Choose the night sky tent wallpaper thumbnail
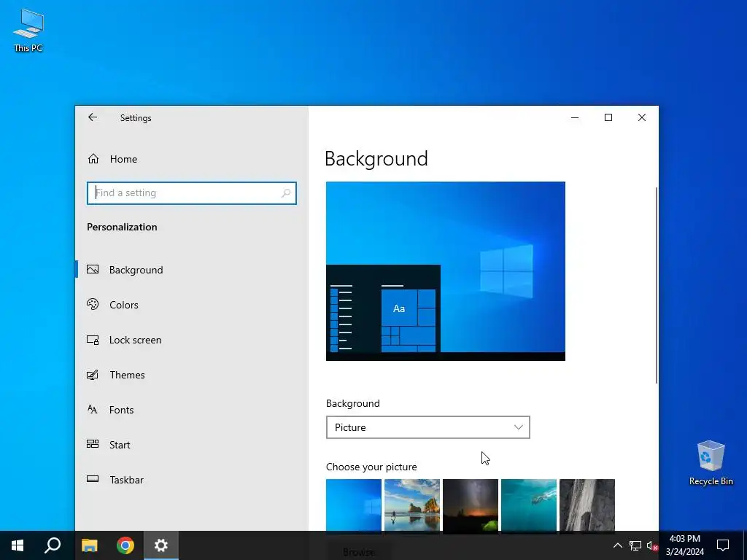Image resolution: width=747 pixels, height=560 pixels. (471, 505)
